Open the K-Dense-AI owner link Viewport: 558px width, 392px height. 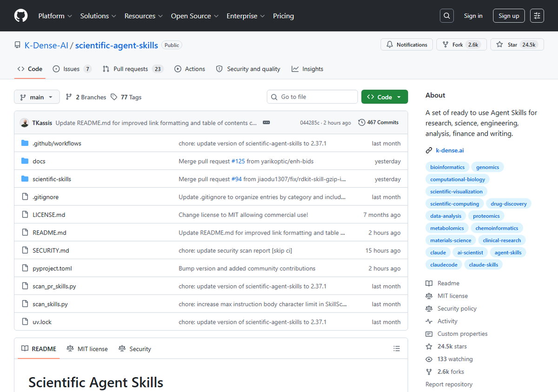[x=46, y=45]
